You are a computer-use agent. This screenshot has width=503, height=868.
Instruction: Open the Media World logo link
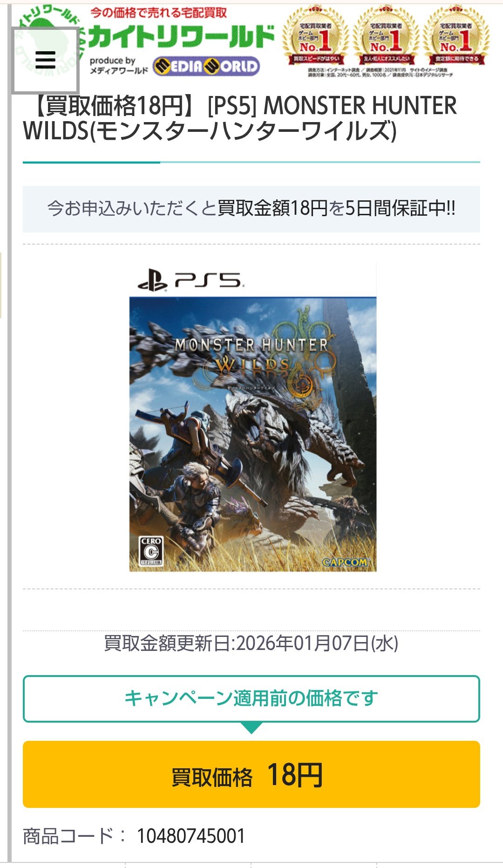tap(206, 66)
